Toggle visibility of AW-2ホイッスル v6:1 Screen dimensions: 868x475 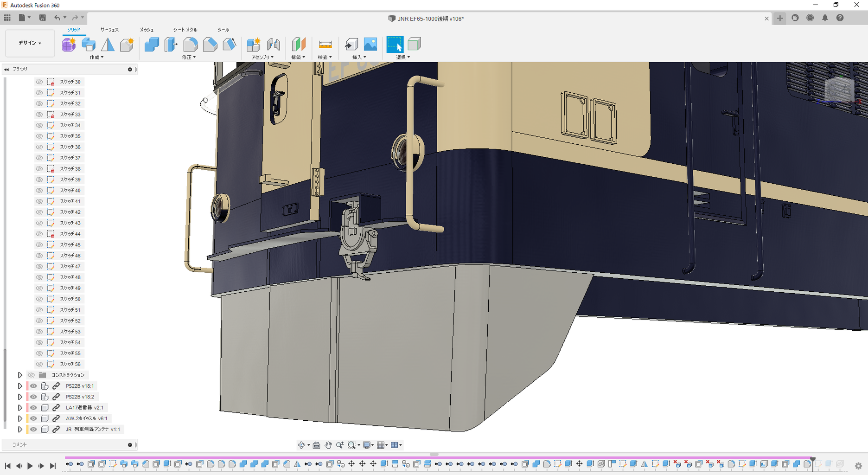[x=33, y=418]
